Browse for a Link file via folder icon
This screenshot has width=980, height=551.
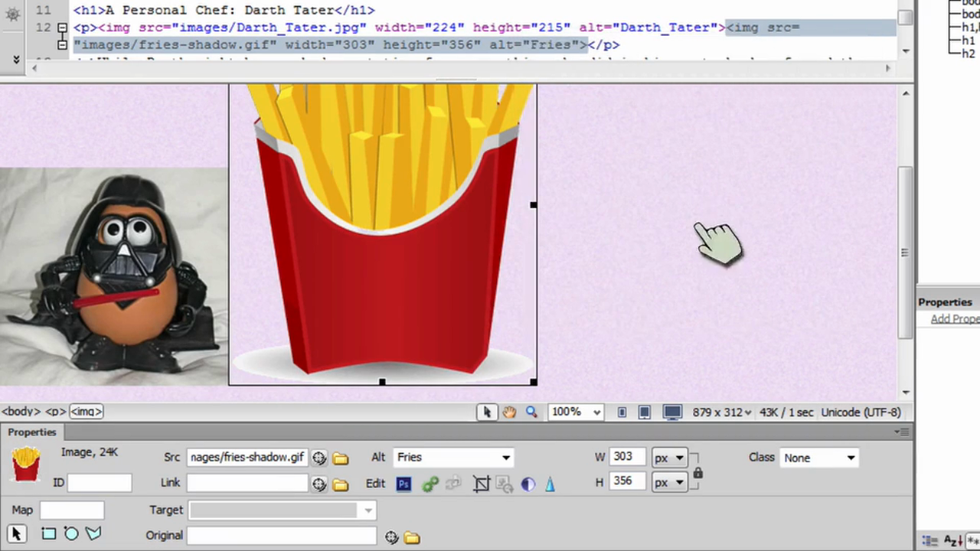pos(340,483)
